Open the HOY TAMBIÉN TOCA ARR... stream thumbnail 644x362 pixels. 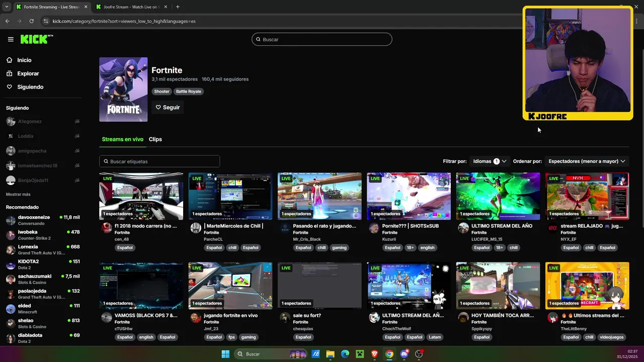(x=498, y=286)
